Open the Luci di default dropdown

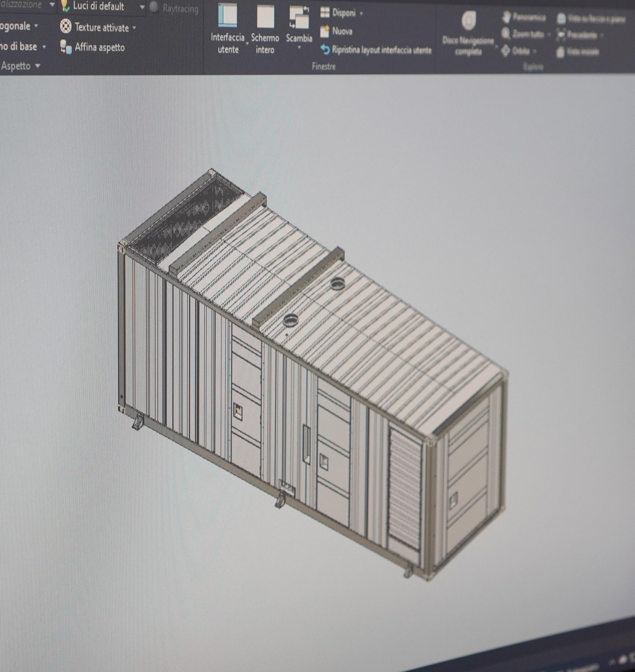click(x=142, y=7)
